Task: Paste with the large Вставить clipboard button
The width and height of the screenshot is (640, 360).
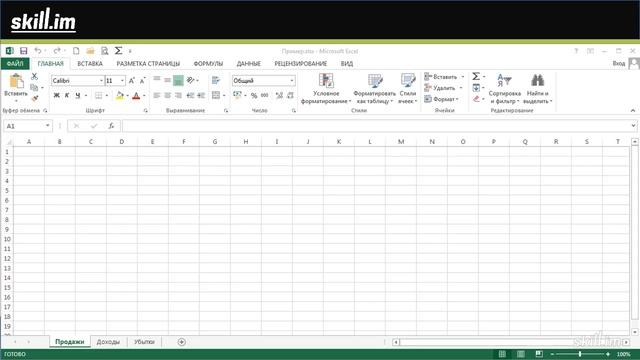Action: coord(16,88)
